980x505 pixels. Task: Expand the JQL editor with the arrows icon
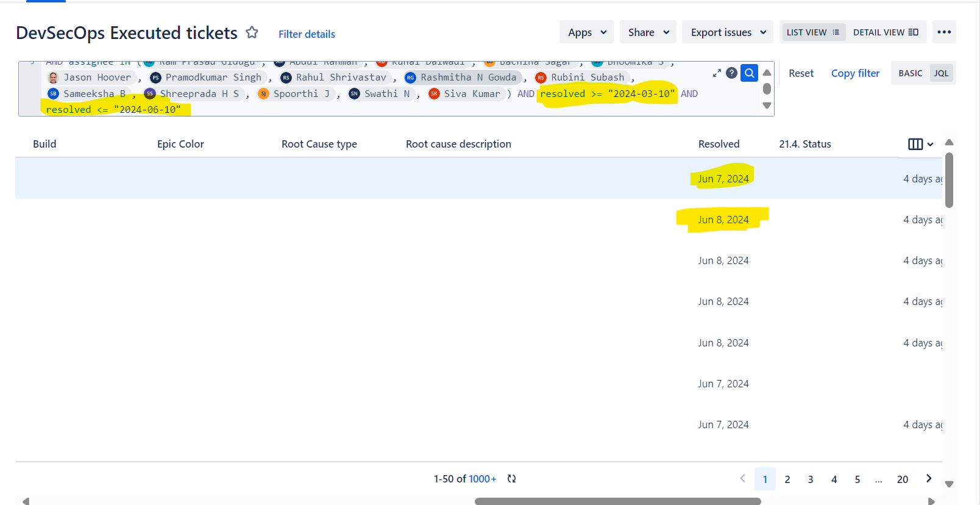click(717, 73)
